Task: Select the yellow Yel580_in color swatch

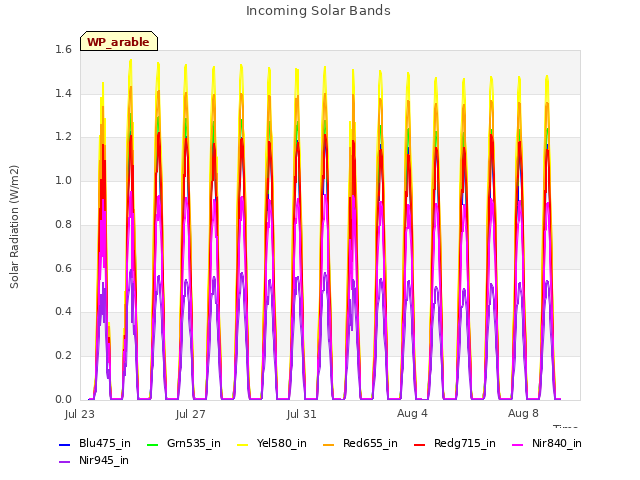Action: click(242, 444)
